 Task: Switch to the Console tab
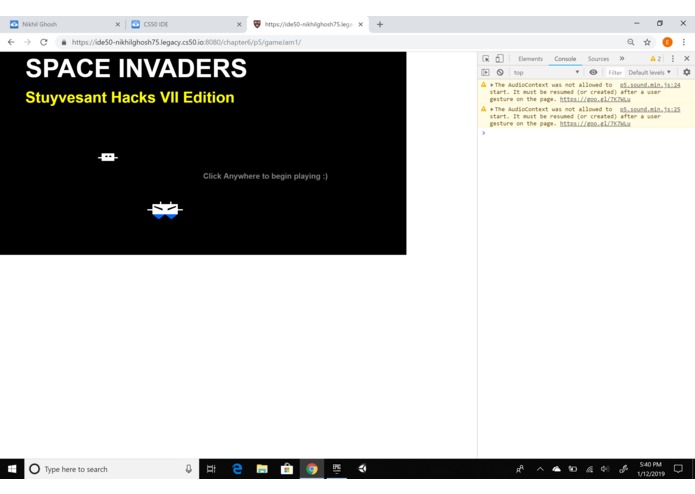[565, 58]
